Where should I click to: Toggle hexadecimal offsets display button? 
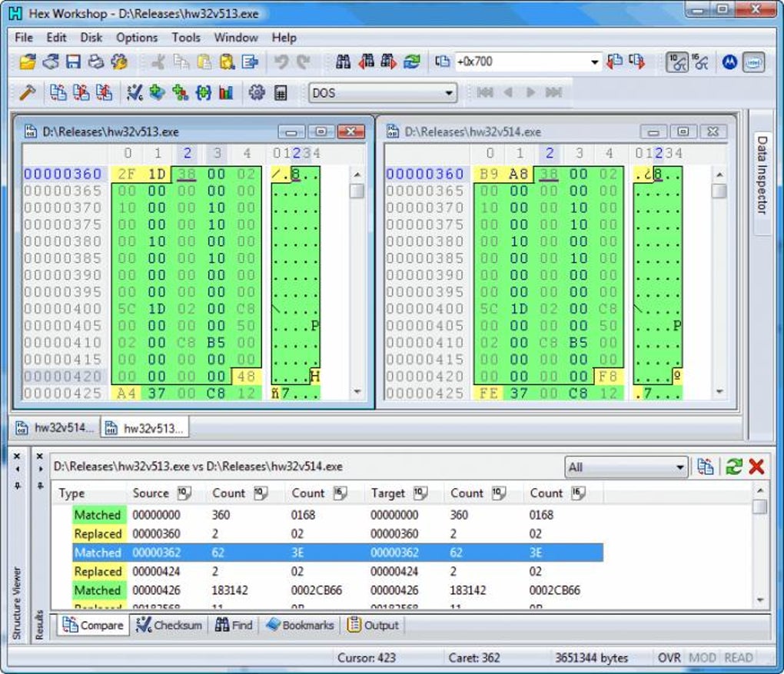tap(700, 62)
